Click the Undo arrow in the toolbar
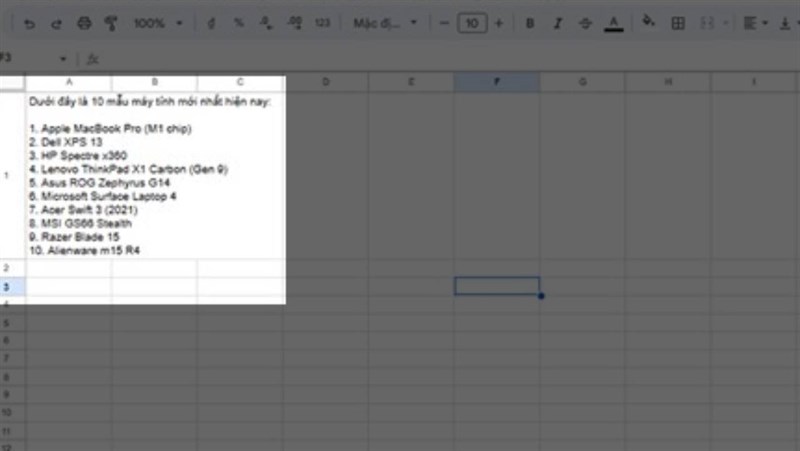This screenshot has height=451, width=800. [x=29, y=23]
